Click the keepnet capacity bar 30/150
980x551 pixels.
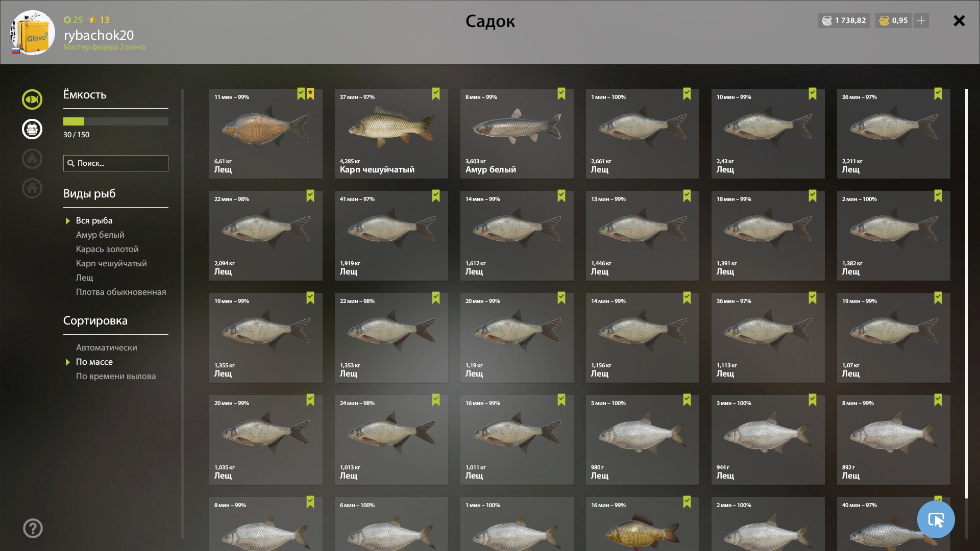tap(116, 121)
